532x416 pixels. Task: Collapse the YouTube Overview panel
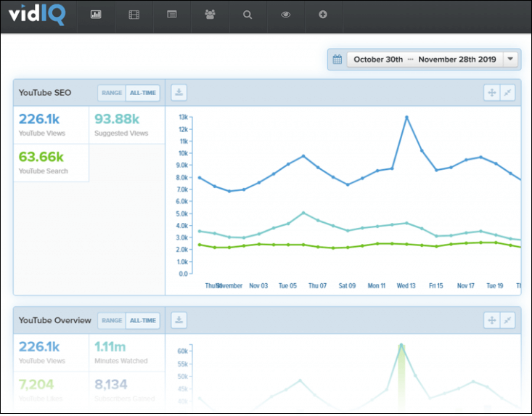(x=507, y=320)
